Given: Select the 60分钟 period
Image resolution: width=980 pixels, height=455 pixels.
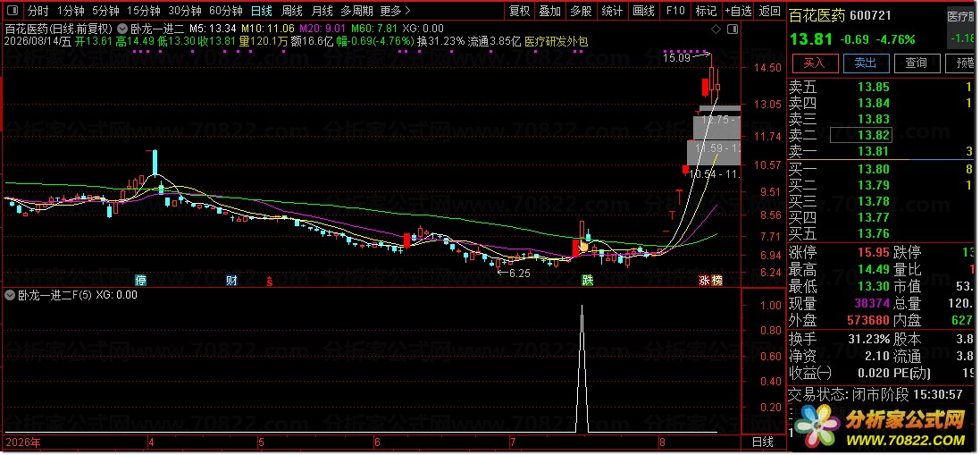Looking at the screenshot, I should [226, 11].
